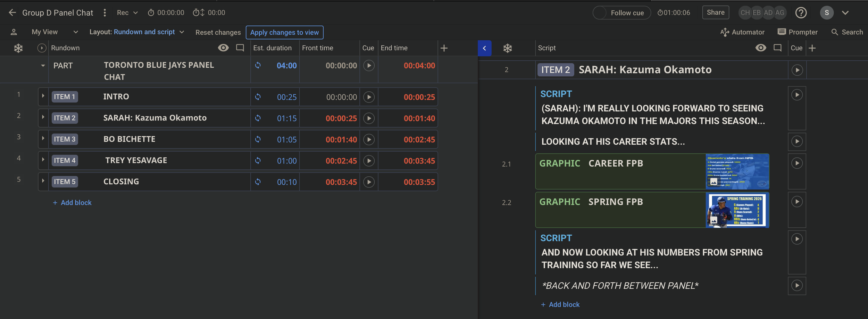
Task: Expand ITEM 5 CLOSING row
Action: pos(43,181)
